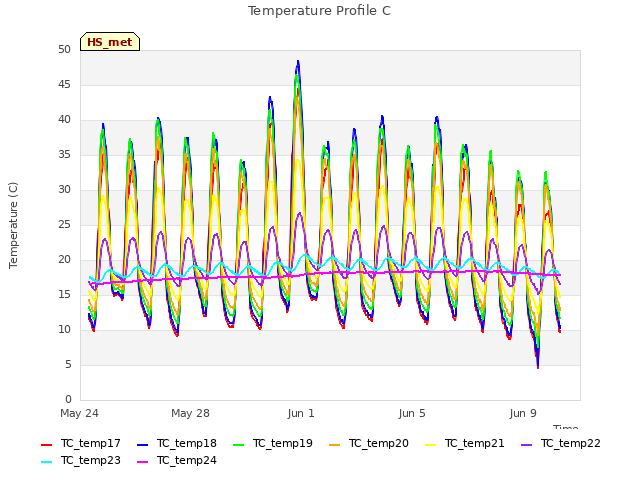Click the Jun 1 x-axis tick label

coord(301,413)
